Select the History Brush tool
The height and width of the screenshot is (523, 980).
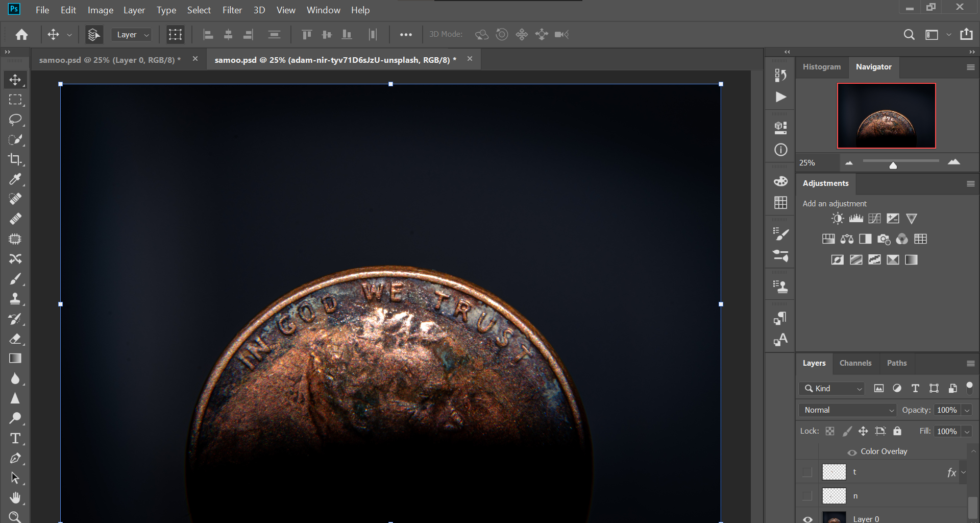15,319
